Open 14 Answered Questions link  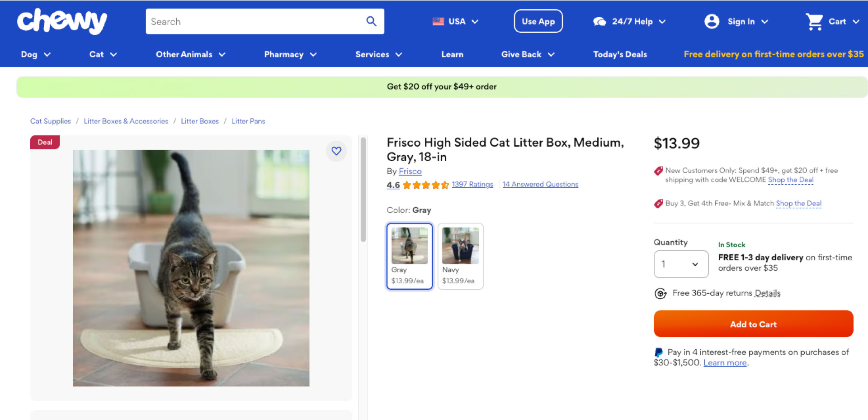(540, 185)
